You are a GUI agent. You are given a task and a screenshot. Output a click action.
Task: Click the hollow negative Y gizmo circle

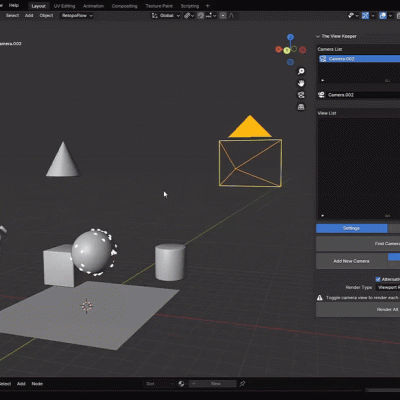(x=294, y=49)
